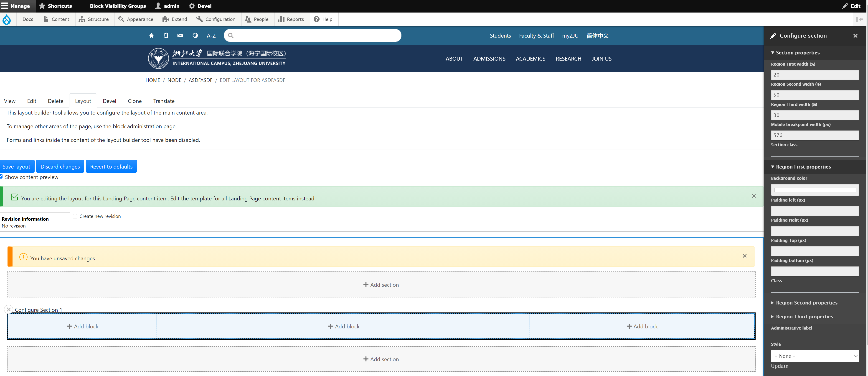Switch to the Translate tab
This screenshot has width=868, height=376.
tap(164, 101)
